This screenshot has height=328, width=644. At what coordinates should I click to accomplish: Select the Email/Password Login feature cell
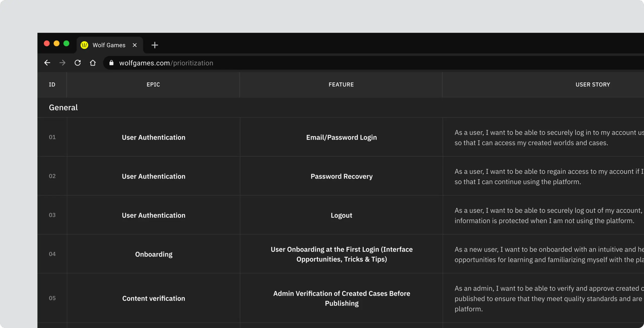(x=341, y=138)
